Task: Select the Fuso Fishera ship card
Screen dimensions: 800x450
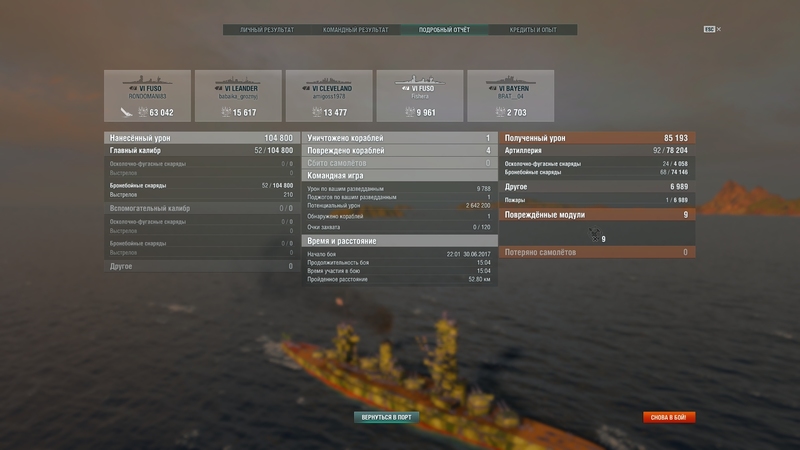Action: [420, 96]
